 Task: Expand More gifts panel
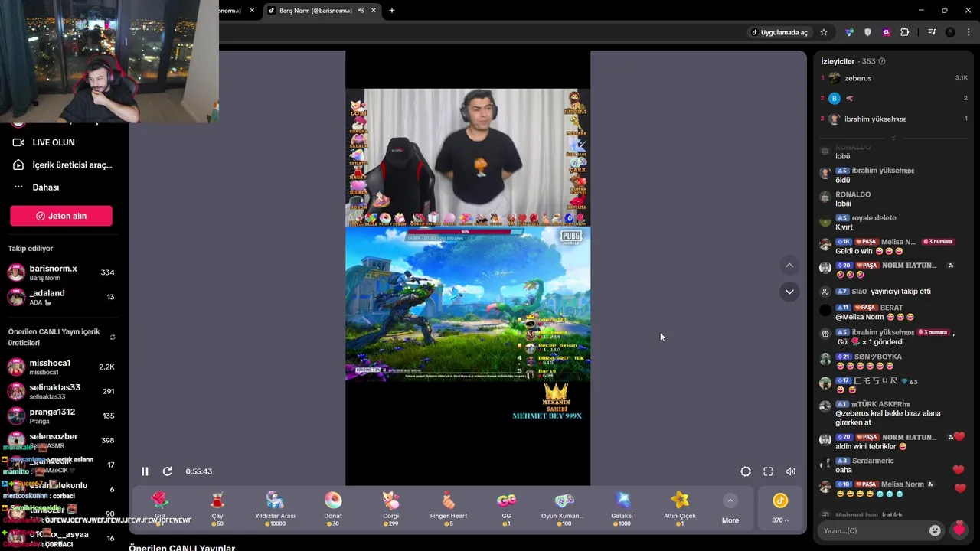[730, 508]
